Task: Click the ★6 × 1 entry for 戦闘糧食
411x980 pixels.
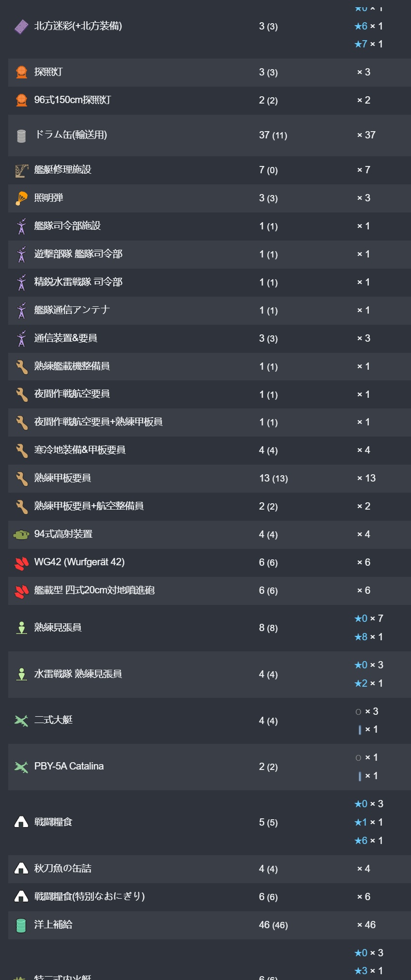Action: pos(368,841)
